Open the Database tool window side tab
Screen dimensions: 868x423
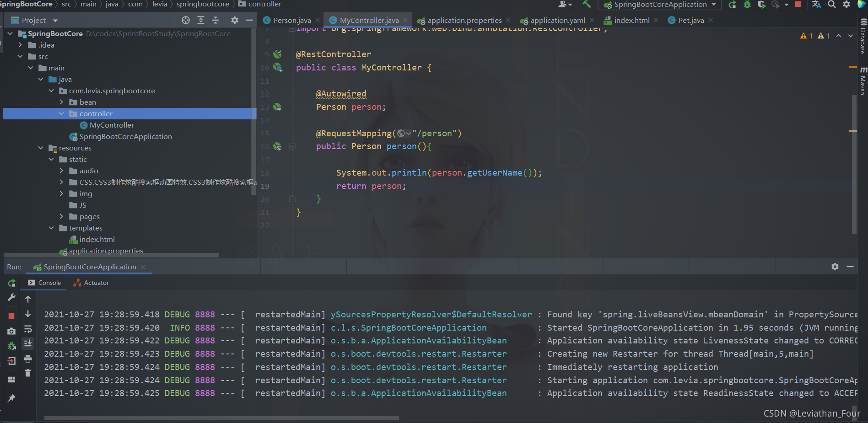863,37
